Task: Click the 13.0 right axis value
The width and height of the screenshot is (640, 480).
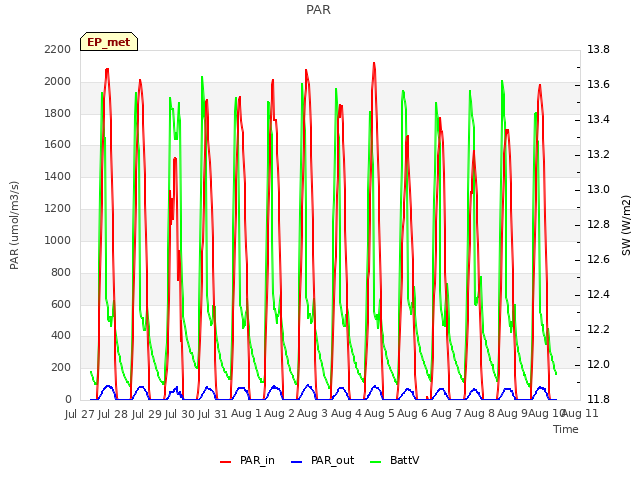Action: pos(598,189)
